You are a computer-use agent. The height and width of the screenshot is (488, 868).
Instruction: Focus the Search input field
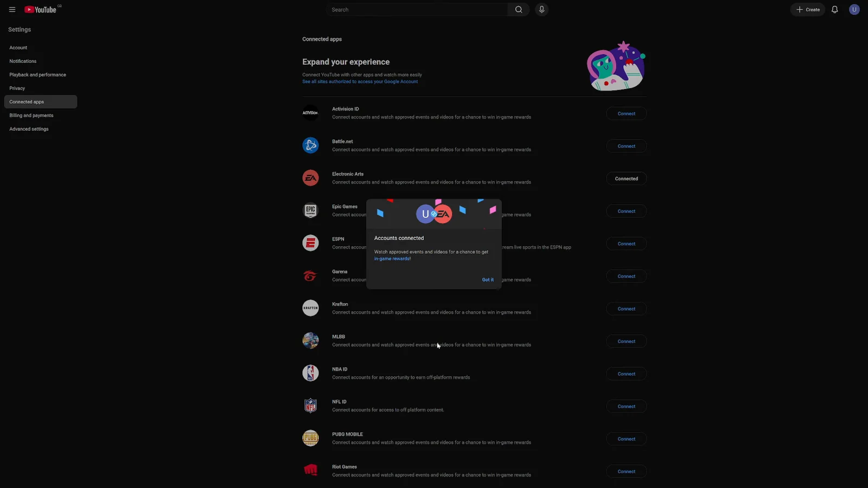pyautogui.click(x=418, y=10)
